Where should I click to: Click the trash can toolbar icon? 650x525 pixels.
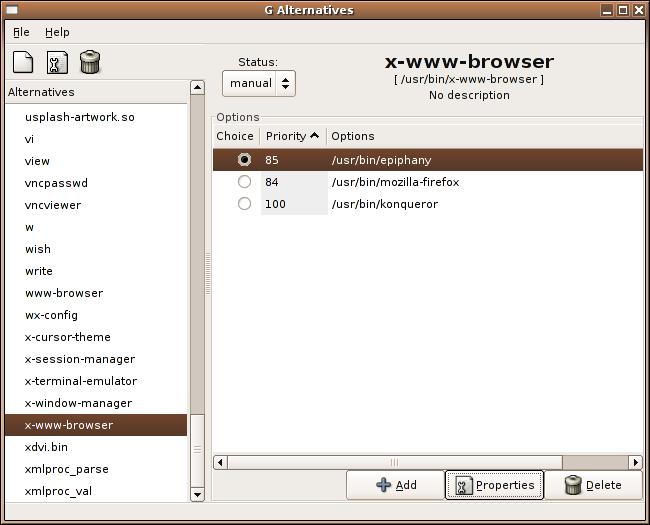tap(90, 63)
